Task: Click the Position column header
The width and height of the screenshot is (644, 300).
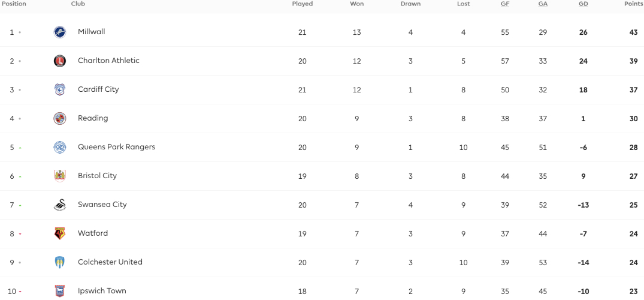Action: pyautogui.click(x=14, y=4)
